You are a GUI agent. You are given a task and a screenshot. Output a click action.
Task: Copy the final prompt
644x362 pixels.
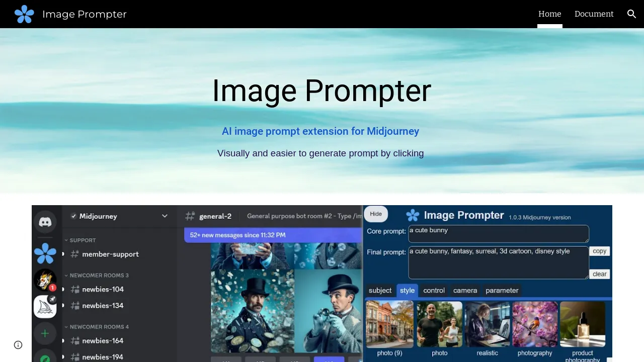click(x=599, y=251)
